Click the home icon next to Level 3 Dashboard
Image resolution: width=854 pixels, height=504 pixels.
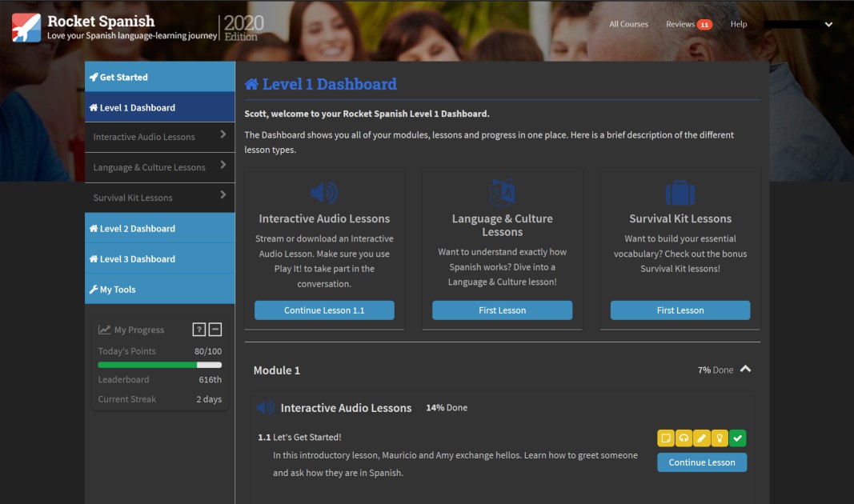pos(94,259)
